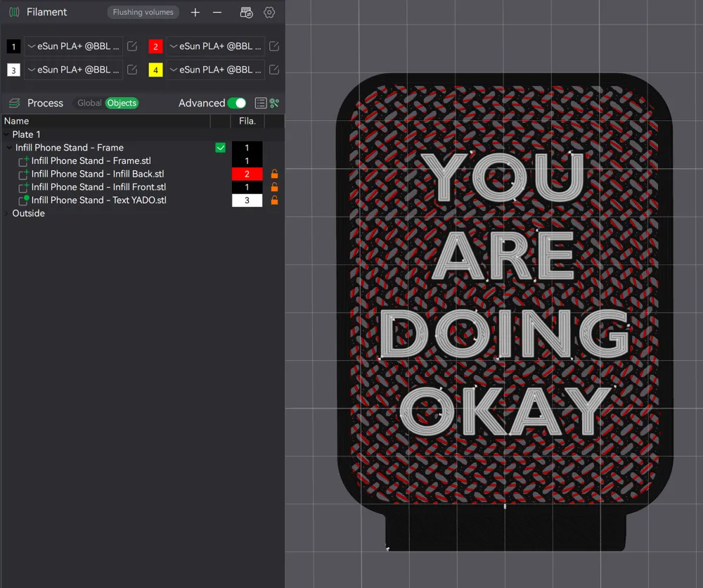Edit filament 4 preset icon
Viewport: 703px width, 588px height.
coord(274,70)
